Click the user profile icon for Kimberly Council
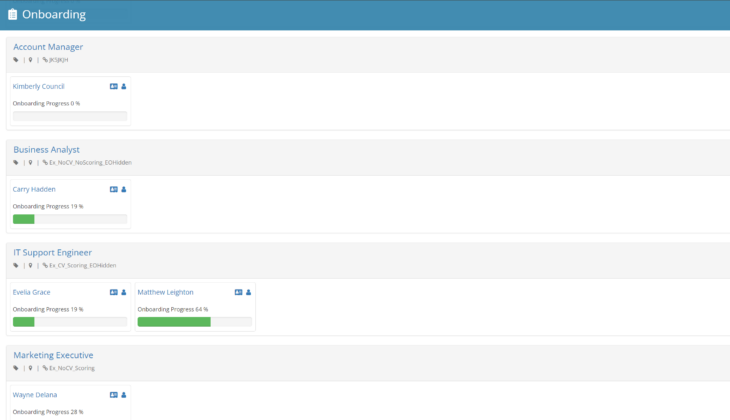This screenshot has width=730, height=420. pyautogui.click(x=124, y=86)
